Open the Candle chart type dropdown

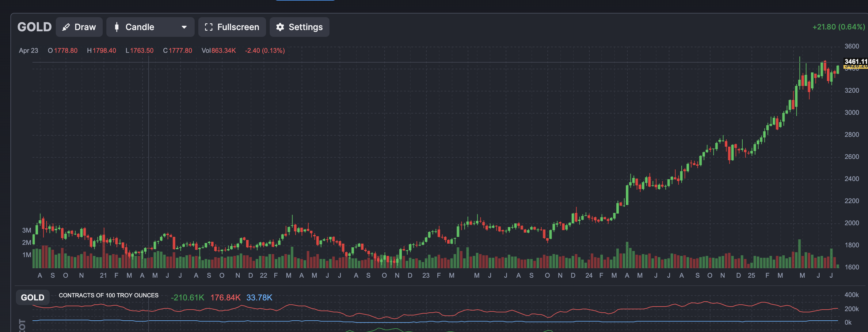coord(150,27)
